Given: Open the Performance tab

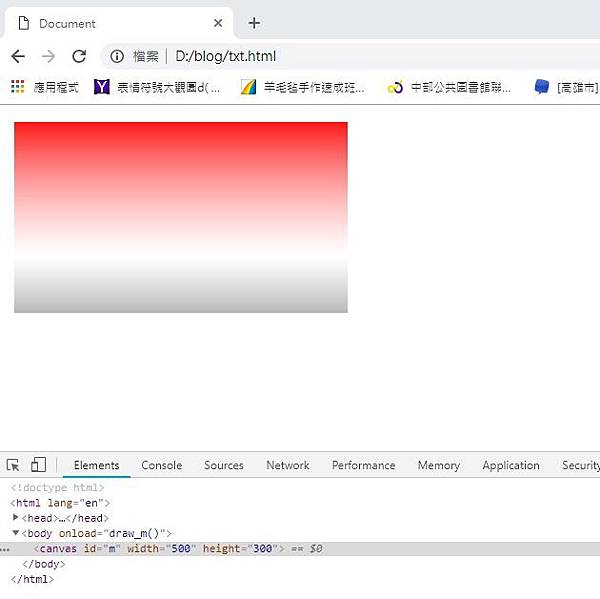Looking at the screenshot, I should pos(364,465).
